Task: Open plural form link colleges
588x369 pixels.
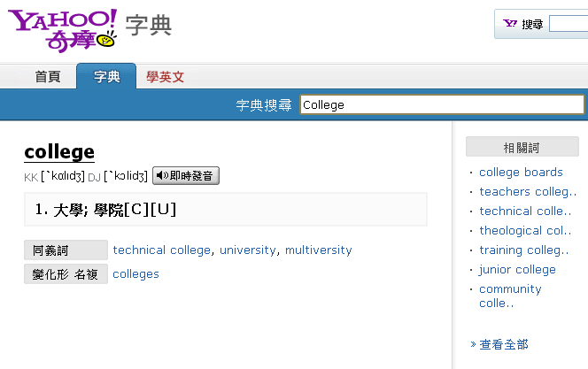Action: 135,274
